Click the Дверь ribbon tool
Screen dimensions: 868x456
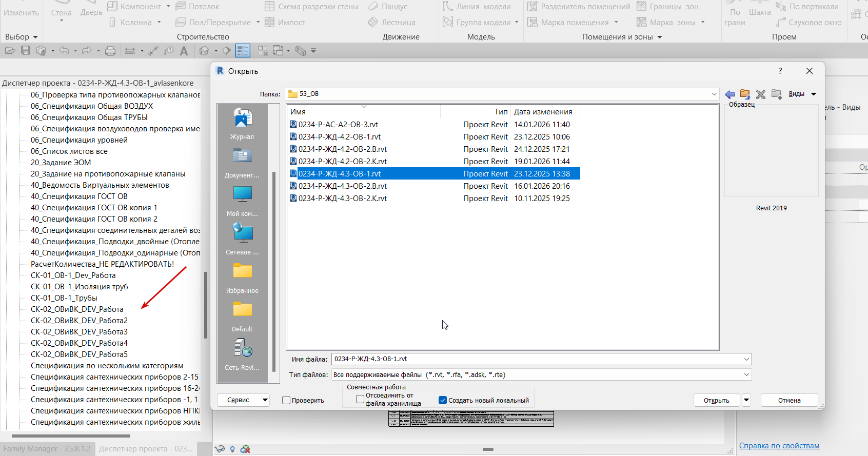[91, 12]
